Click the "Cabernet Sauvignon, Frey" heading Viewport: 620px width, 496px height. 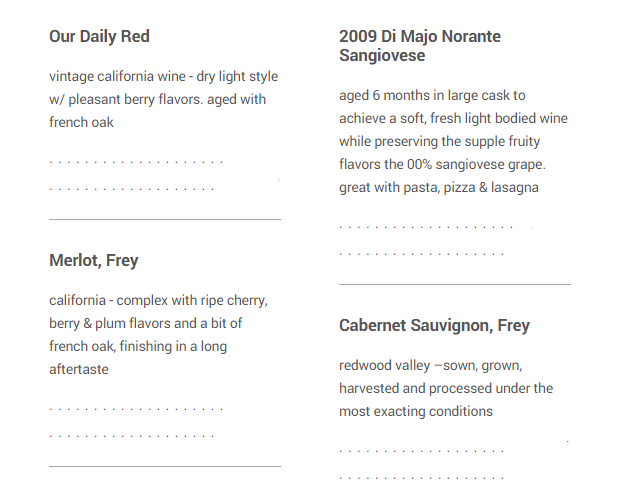(434, 326)
